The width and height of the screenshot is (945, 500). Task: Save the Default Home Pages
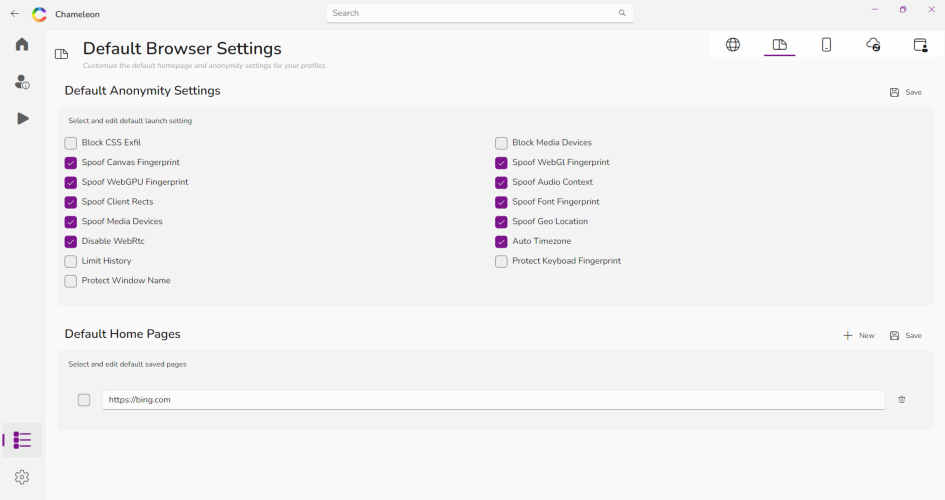(906, 336)
